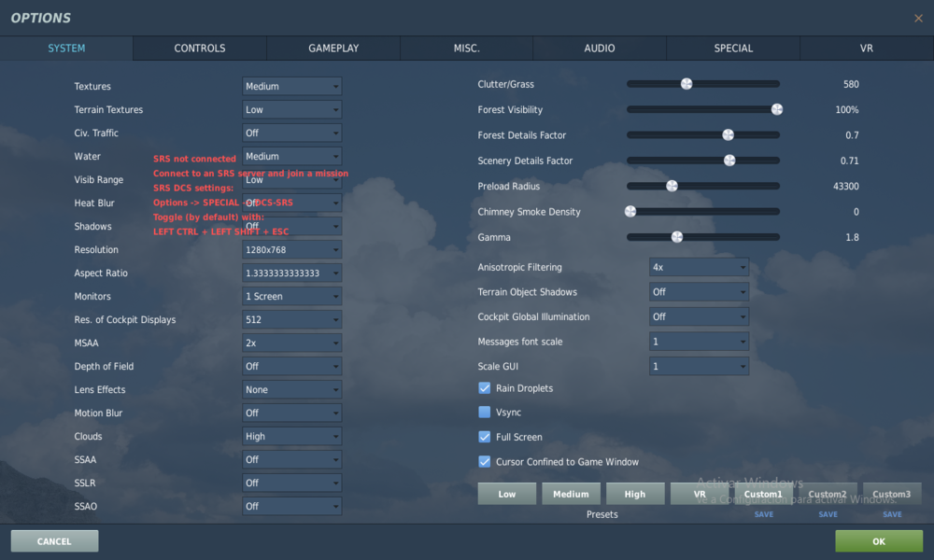934x560 pixels.
Task: Open the Monitors dropdown
Action: click(291, 296)
